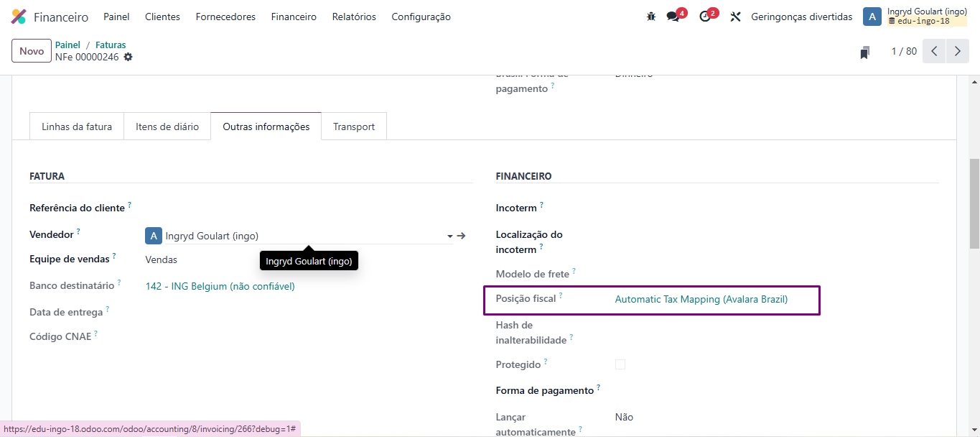
Task: Click the Vendedor avatar icon
Action: click(154, 236)
